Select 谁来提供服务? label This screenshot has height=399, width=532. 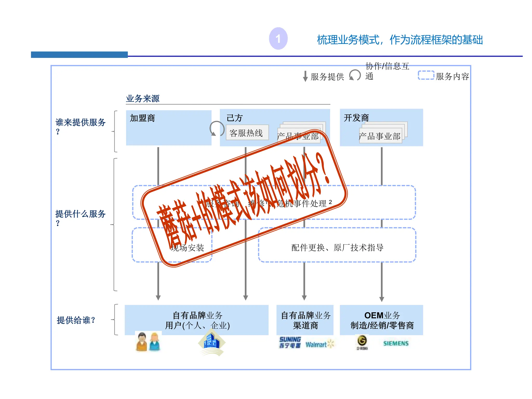[81, 127]
